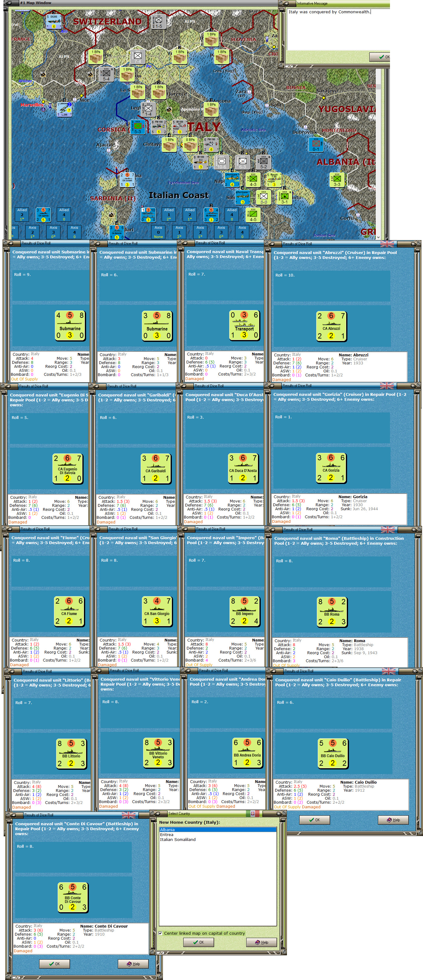Image resolution: width=423 pixels, height=980 pixels.
Task: Select the CA Gorizia cruiser counter
Action: (331, 468)
